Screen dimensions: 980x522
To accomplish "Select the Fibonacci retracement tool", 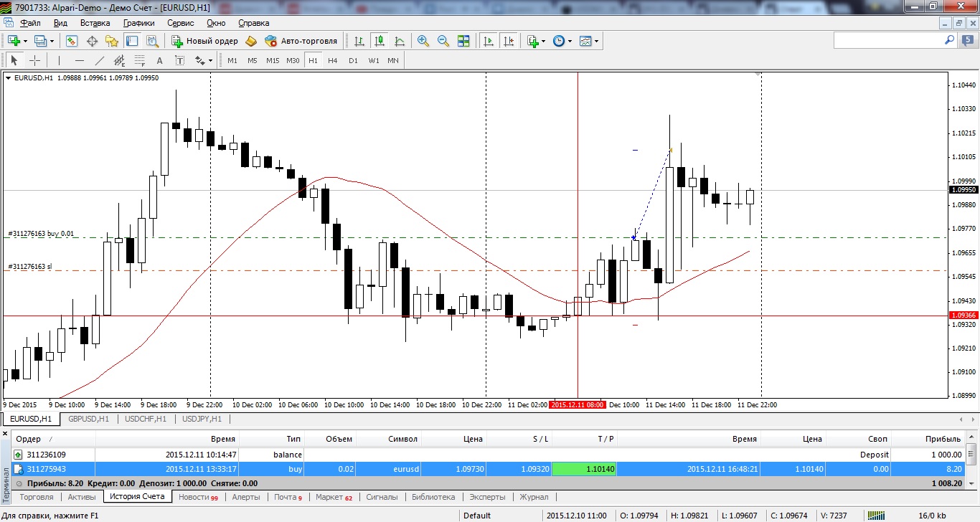I will (139, 60).
